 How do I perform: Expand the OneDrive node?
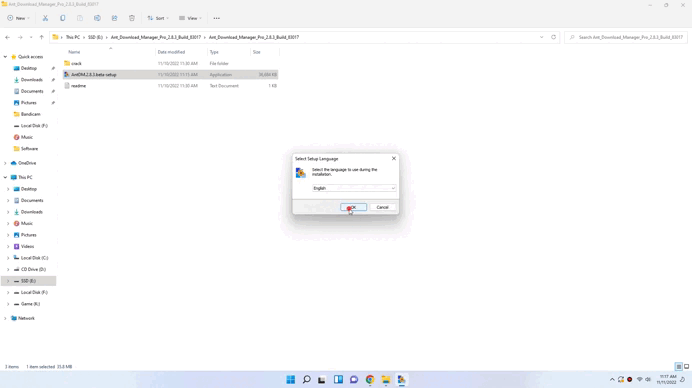5,163
